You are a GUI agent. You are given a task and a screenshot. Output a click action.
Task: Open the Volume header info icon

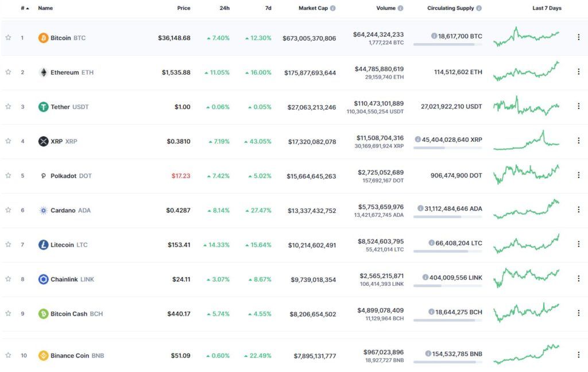tap(400, 8)
